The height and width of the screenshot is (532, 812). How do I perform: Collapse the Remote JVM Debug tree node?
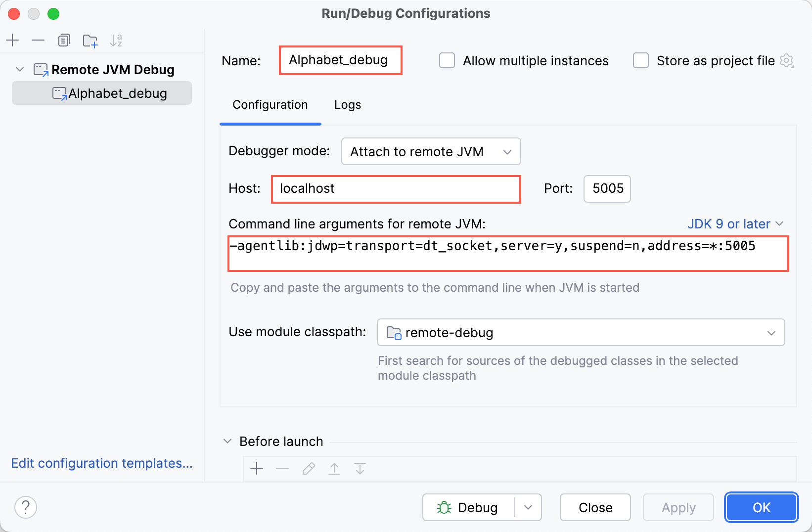tap(19, 69)
